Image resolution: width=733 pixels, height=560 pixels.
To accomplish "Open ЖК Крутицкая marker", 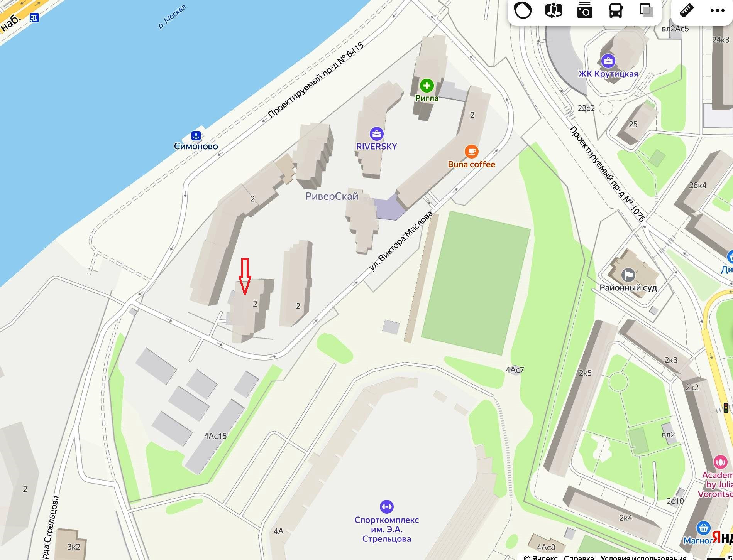I will 608,61.
